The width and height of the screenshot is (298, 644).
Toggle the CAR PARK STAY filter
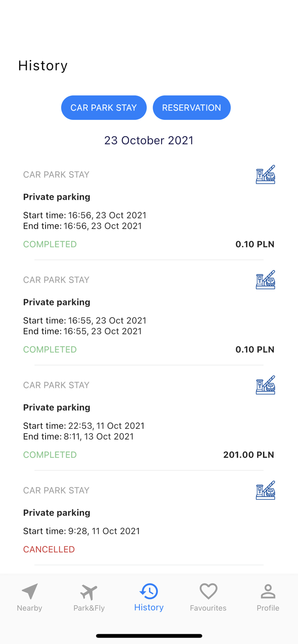pyautogui.click(x=104, y=107)
